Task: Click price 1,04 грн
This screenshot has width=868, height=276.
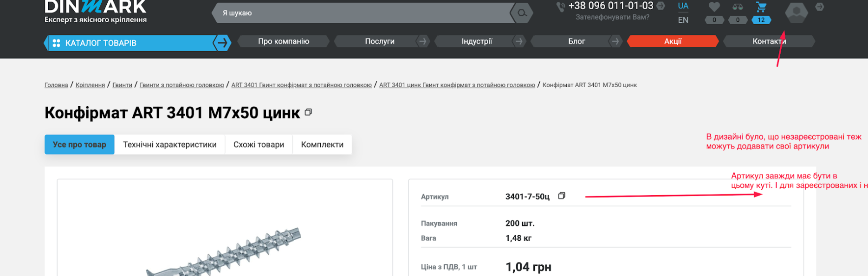Action: click(x=528, y=267)
